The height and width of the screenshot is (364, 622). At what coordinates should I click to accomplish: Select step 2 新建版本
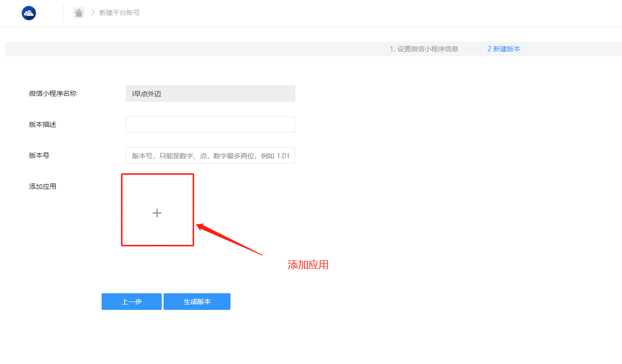pyautogui.click(x=504, y=49)
